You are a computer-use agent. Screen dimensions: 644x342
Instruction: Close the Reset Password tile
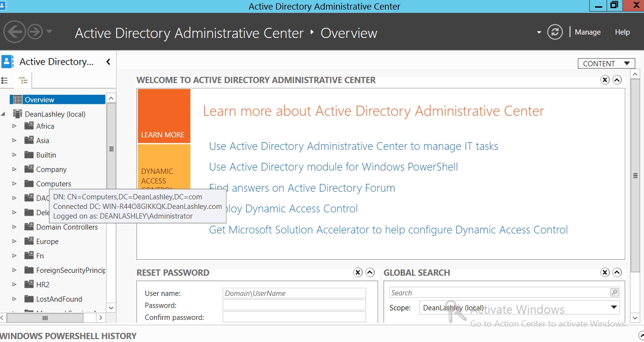(358, 272)
